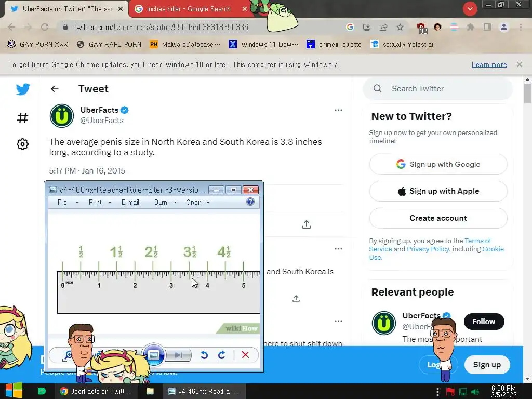
Task: Click the Twitter bird logo
Action: point(23,89)
